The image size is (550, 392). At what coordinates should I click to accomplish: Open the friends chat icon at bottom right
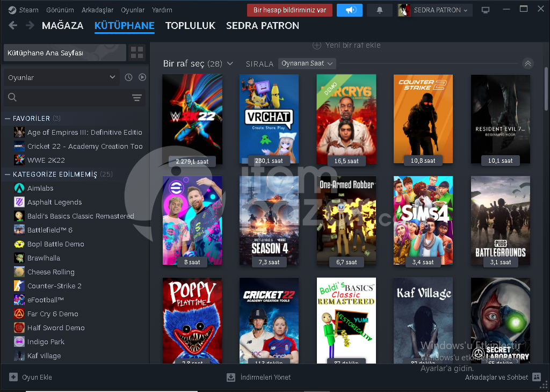537,377
